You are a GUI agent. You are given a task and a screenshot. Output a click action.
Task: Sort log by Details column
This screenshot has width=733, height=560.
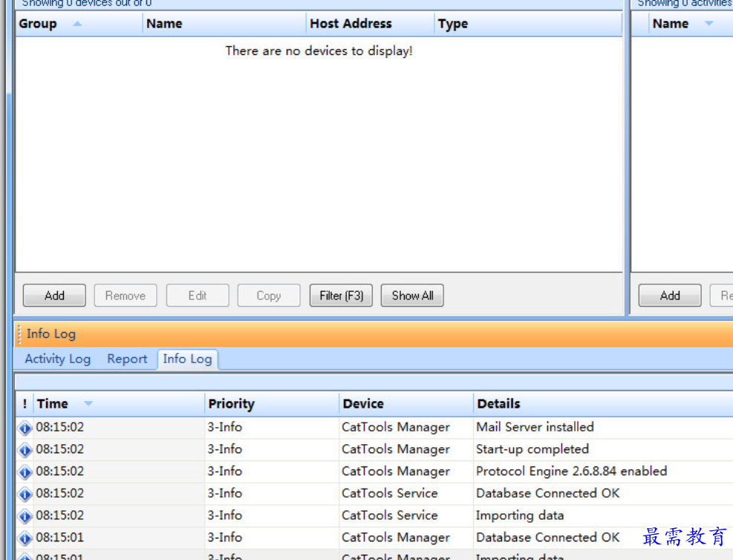tap(603, 404)
